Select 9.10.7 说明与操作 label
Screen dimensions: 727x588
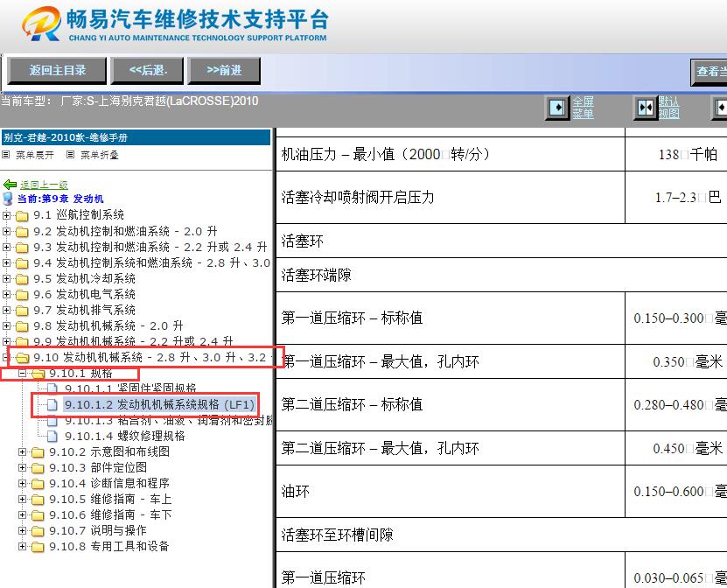click(98, 530)
